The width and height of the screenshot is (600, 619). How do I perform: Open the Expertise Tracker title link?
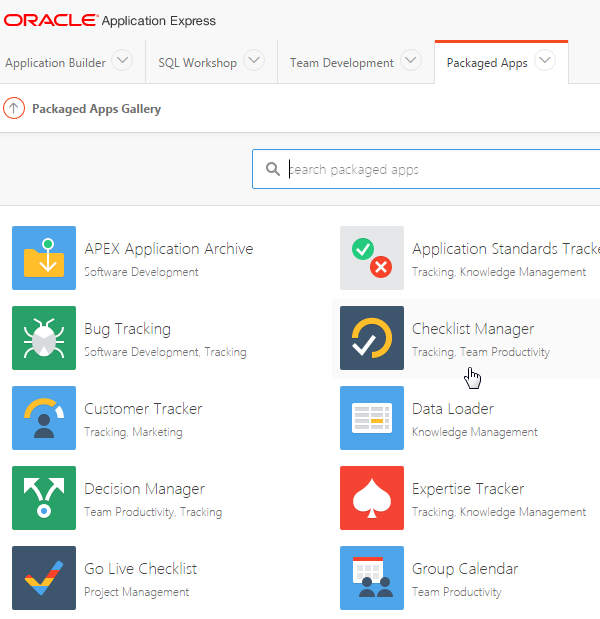(468, 489)
